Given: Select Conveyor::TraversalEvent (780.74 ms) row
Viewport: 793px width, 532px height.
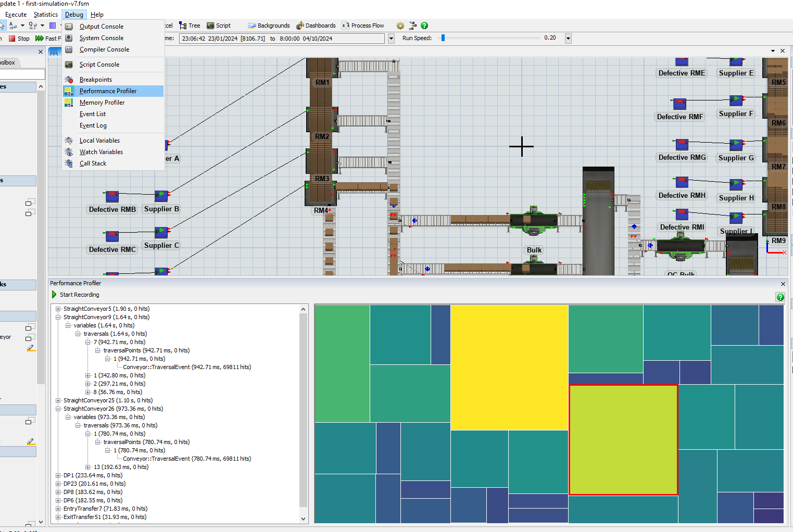Looking at the screenshot, I should [x=187, y=459].
